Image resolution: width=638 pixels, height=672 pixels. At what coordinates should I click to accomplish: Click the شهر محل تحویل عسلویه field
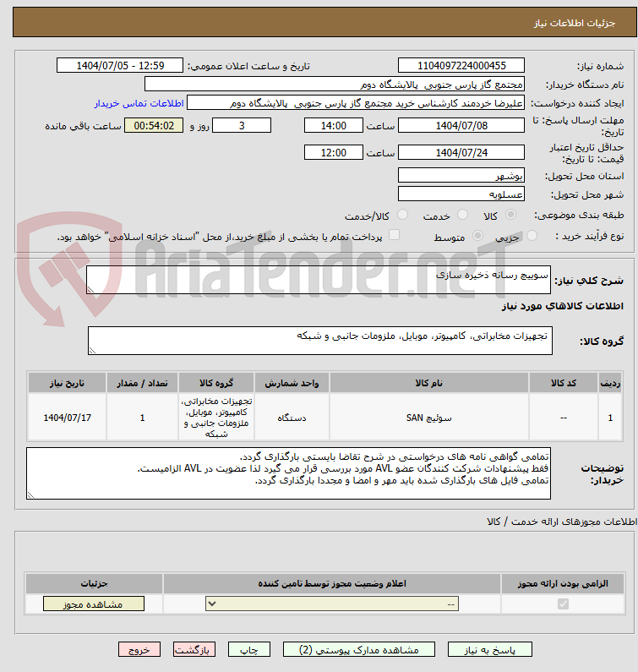pyautogui.click(x=461, y=194)
